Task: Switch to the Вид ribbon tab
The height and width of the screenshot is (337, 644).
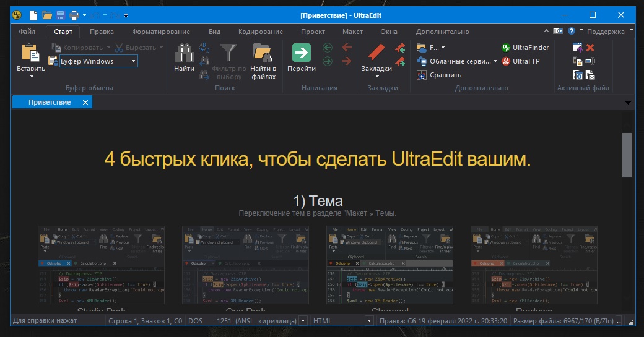Action: (x=214, y=32)
